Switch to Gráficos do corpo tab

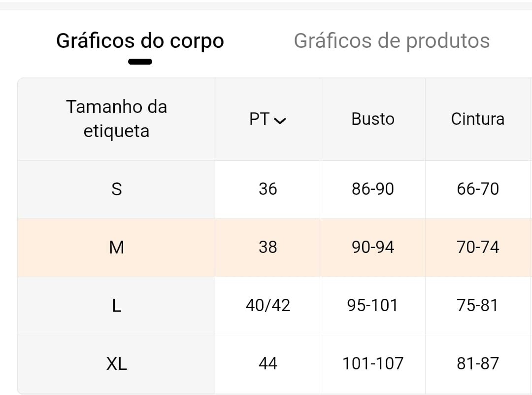(140, 41)
